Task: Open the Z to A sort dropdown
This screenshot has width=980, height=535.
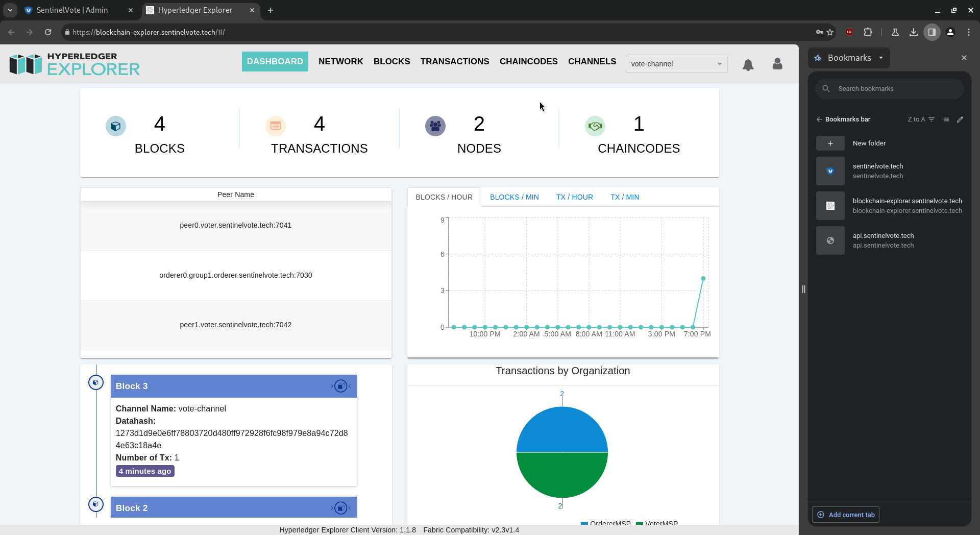Action: pos(921,119)
